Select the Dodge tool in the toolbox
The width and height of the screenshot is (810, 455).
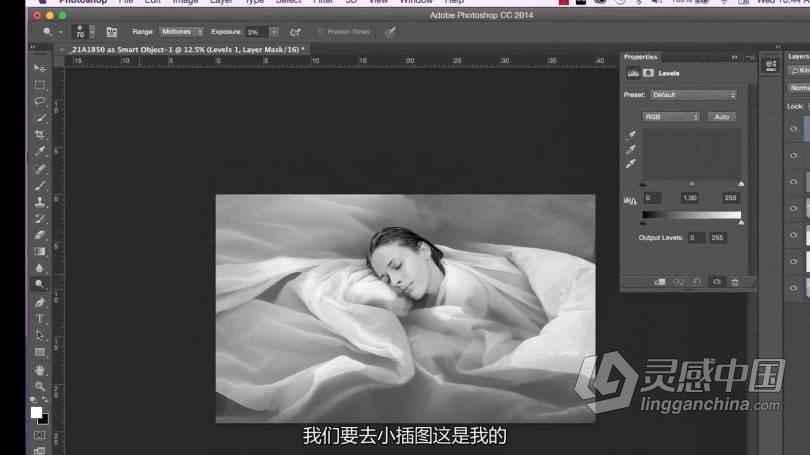point(40,285)
